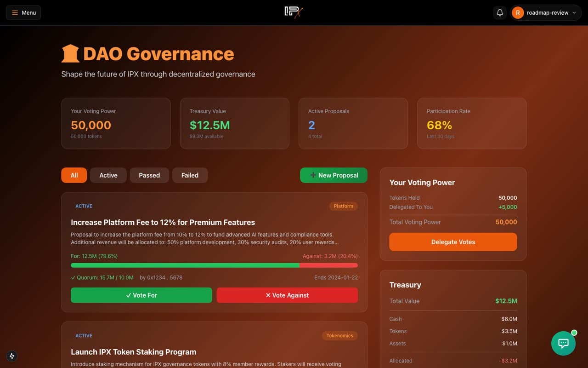The width and height of the screenshot is (588, 368).
Task: Click the Tokenomics category tag
Action: (x=339, y=336)
